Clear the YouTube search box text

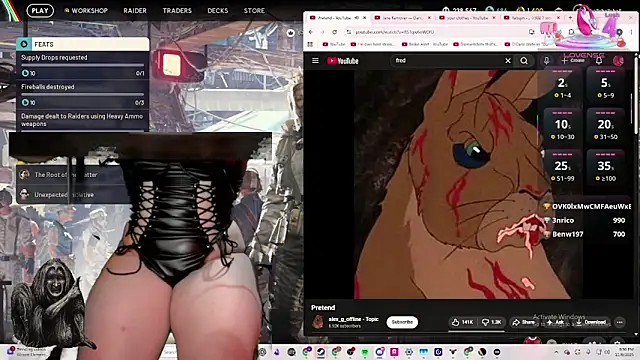pyautogui.click(x=508, y=61)
